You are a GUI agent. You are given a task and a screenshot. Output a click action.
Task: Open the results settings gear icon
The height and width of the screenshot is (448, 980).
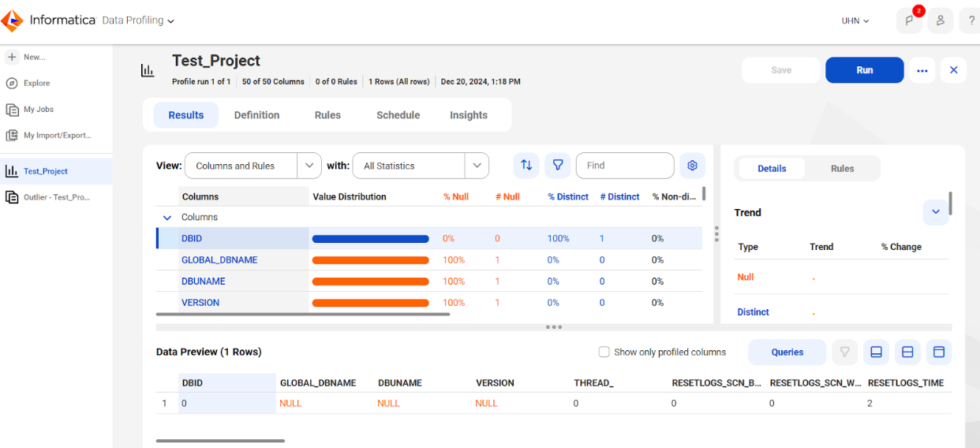(x=693, y=166)
